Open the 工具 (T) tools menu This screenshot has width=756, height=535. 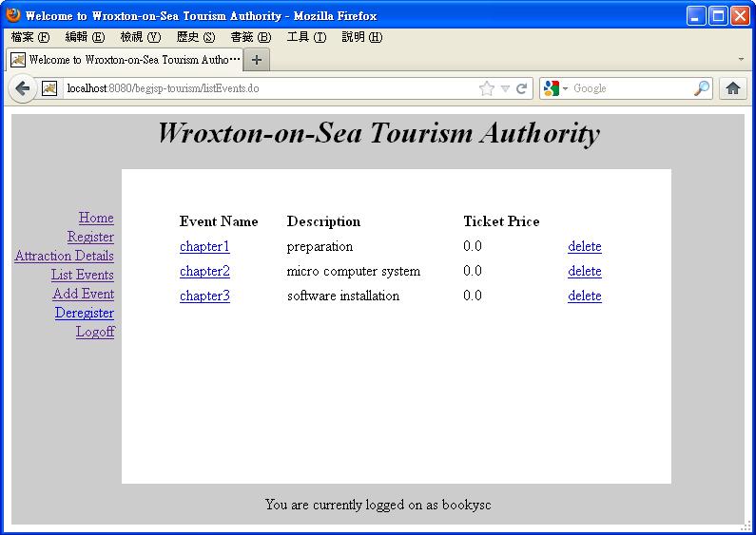pyautogui.click(x=306, y=37)
